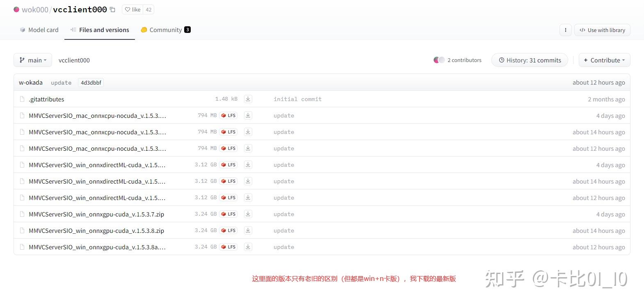
Task: Click the vcclient000 breadcrumb path
Action: (x=74, y=60)
